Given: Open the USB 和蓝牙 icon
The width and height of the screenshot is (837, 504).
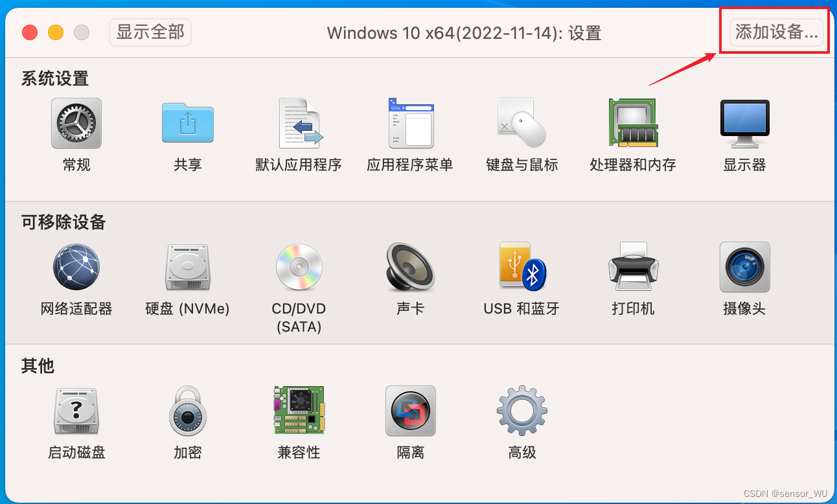Looking at the screenshot, I should click(x=522, y=267).
